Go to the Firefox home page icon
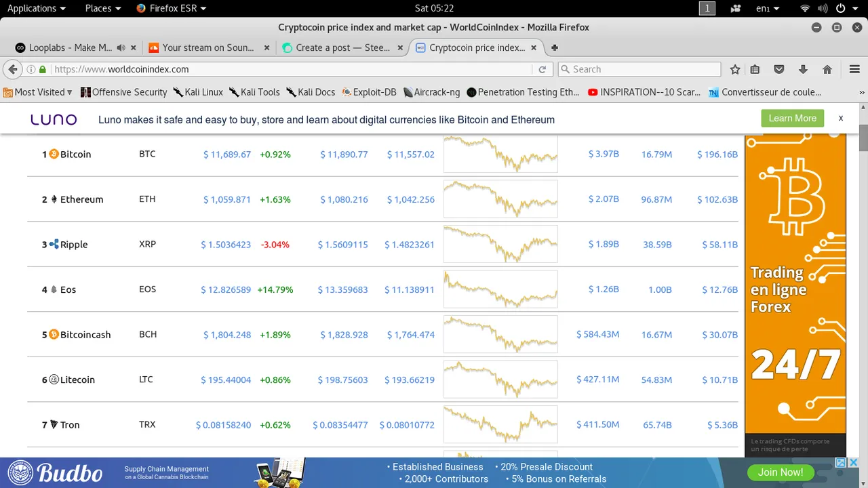 coord(827,69)
